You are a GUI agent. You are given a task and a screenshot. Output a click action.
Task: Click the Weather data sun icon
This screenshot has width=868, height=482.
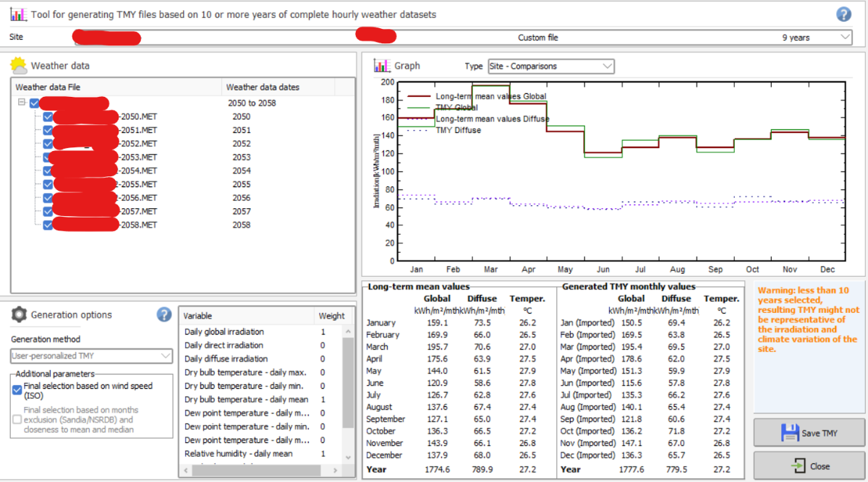pos(19,66)
